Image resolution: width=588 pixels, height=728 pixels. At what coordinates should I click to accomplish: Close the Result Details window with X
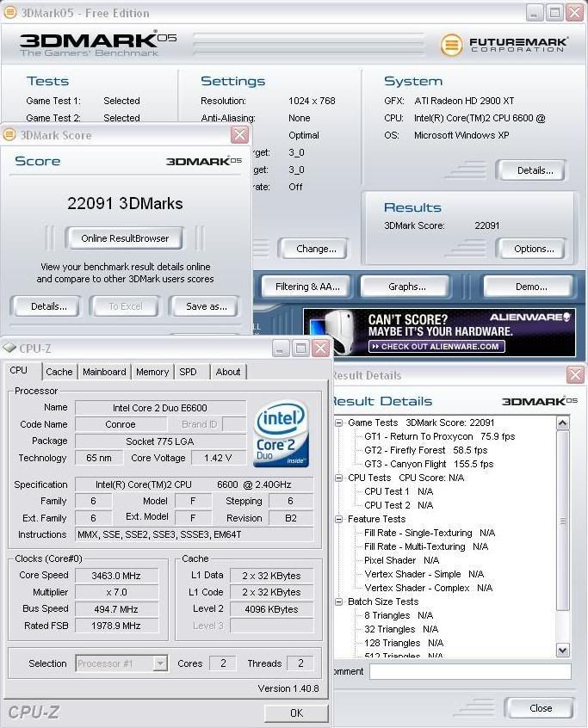(x=575, y=374)
